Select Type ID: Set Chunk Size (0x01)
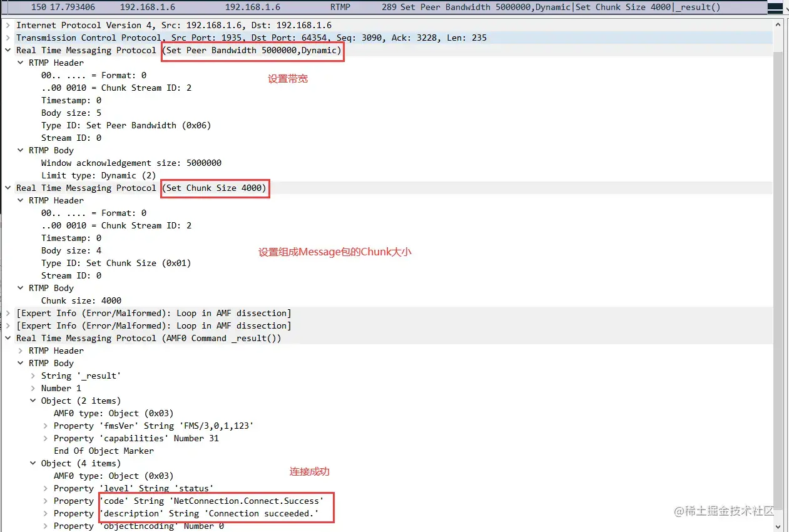Screen dimensions: 789x532 (x=116, y=263)
